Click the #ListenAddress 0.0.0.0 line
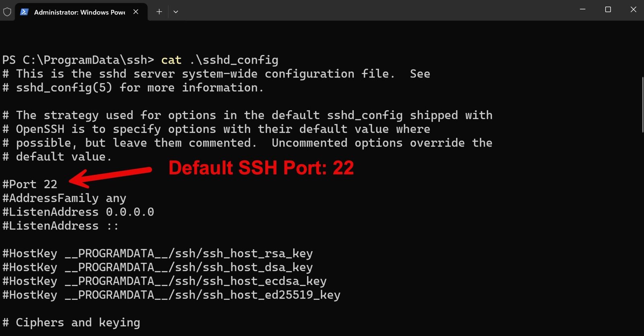644x336 pixels. [78, 212]
